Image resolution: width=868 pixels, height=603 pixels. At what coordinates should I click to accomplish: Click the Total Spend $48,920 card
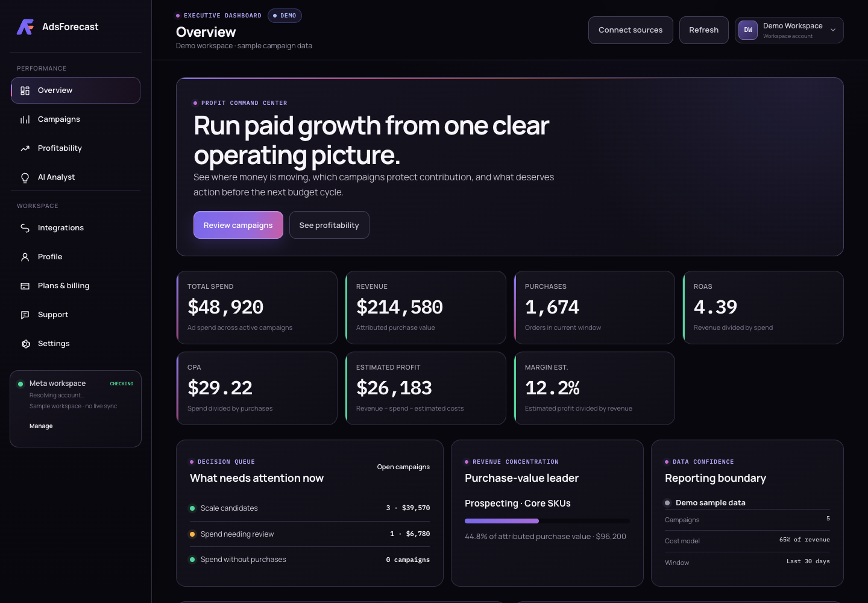tap(257, 308)
